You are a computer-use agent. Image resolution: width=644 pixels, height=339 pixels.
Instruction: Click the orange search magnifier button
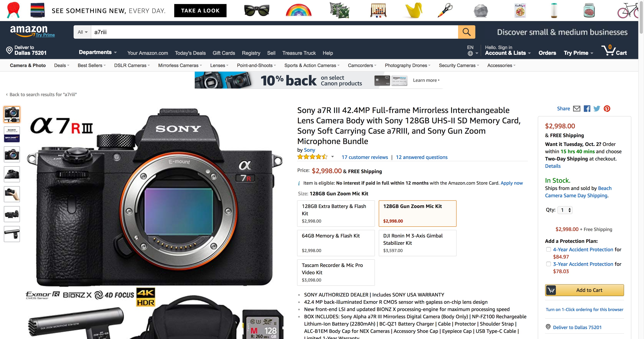(x=466, y=32)
